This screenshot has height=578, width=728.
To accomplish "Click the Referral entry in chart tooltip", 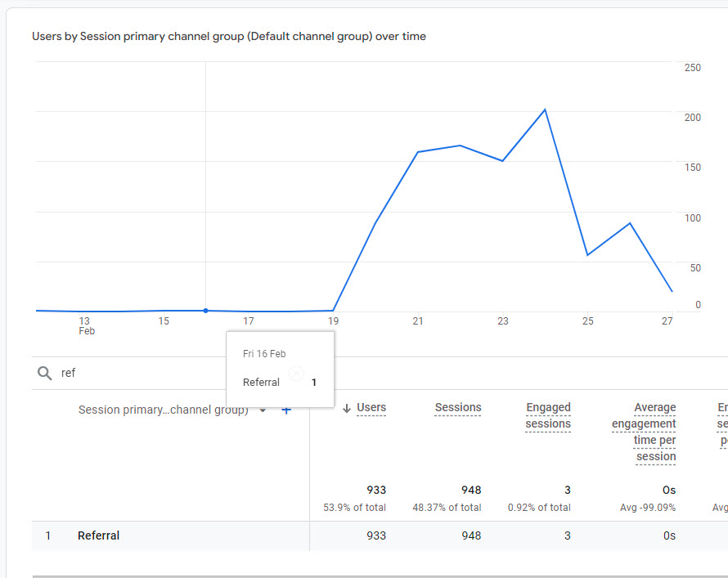I will click(x=261, y=383).
